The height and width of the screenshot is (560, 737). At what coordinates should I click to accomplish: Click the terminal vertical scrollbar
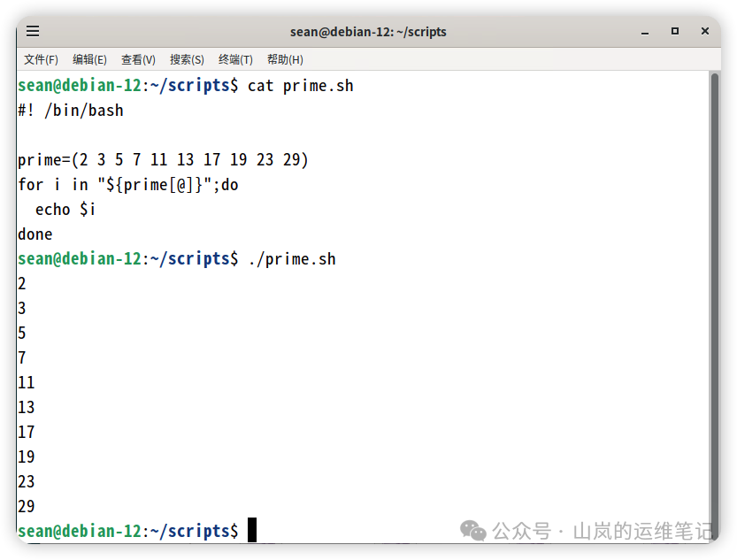tap(715, 305)
